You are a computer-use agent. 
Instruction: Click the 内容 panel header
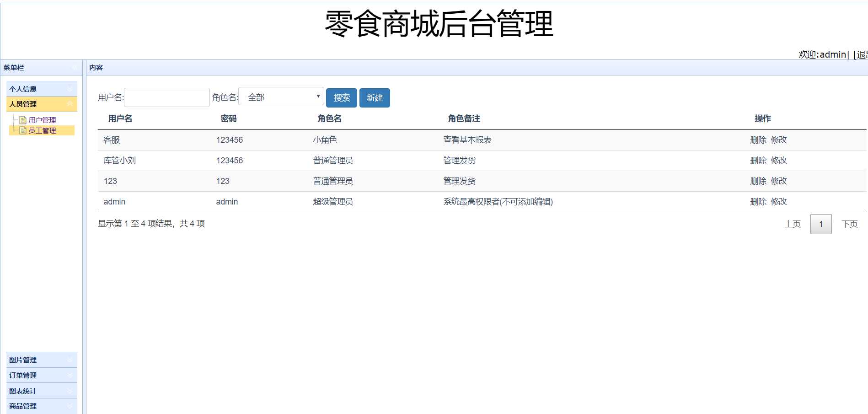tap(96, 68)
